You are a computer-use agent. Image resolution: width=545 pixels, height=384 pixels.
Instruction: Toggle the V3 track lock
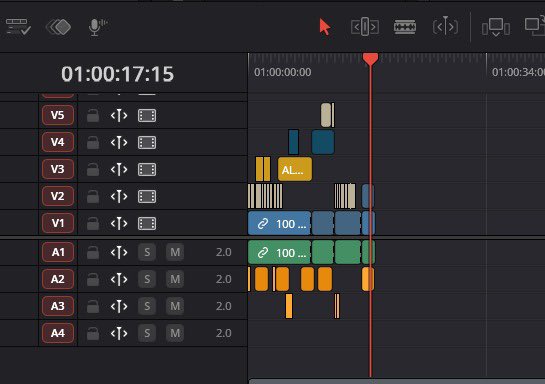click(x=93, y=169)
